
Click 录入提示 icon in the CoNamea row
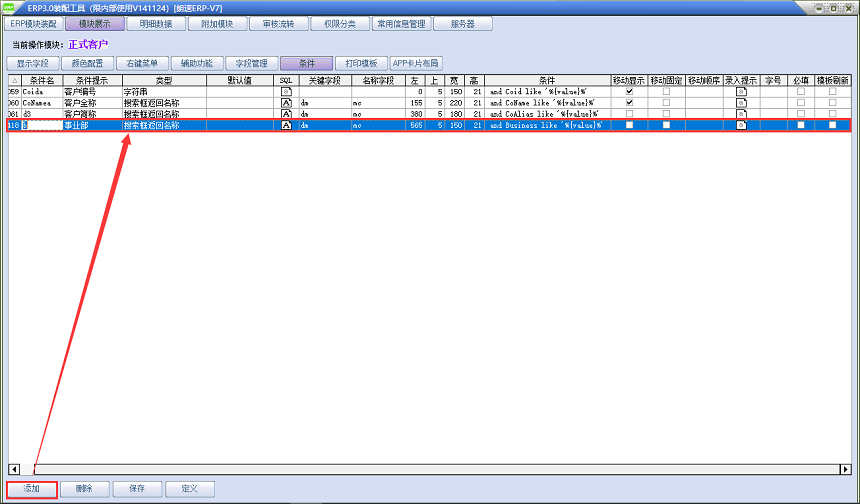click(741, 103)
